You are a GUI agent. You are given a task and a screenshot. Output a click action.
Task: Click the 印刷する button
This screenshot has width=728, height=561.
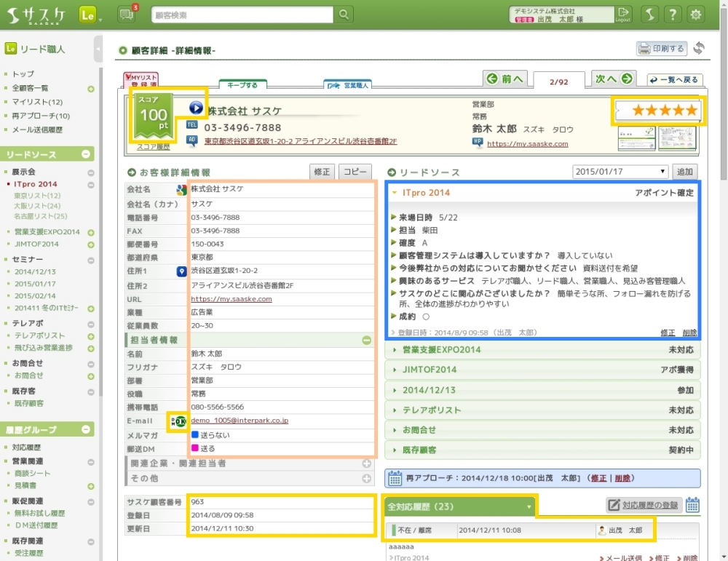[662, 49]
